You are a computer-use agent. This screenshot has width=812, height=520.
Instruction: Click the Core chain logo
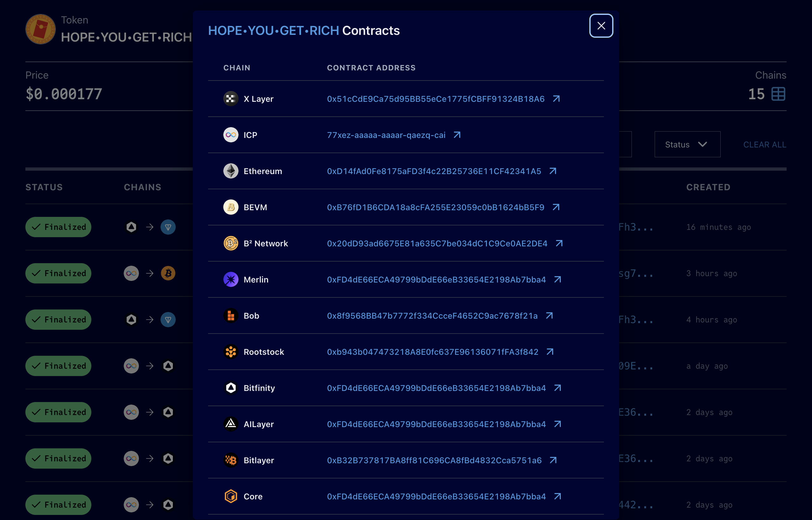pyautogui.click(x=231, y=496)
